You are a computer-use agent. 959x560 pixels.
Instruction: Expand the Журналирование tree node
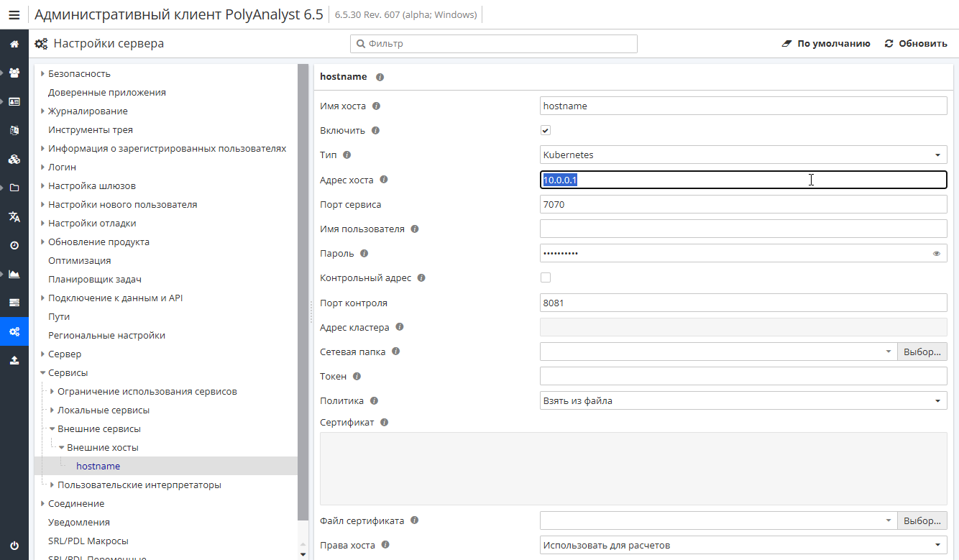point(42,111)
